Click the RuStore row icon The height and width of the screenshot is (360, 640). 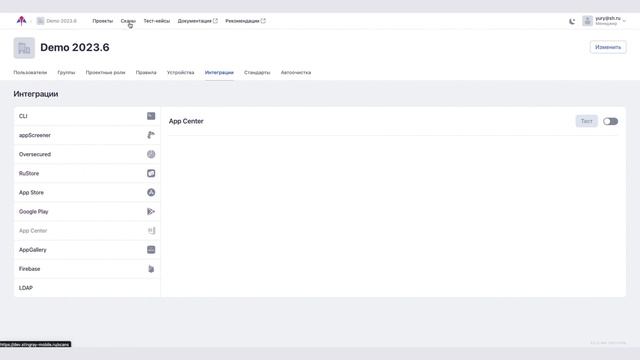click(x=151, y=173)
